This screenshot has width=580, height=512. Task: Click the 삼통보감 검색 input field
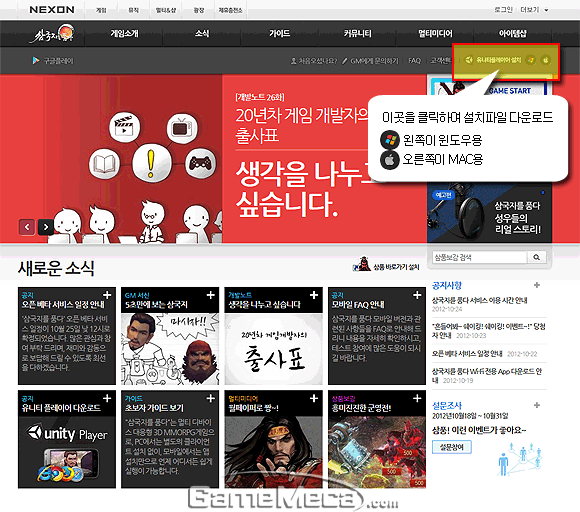pyautogui.click(x=479, y=257)
